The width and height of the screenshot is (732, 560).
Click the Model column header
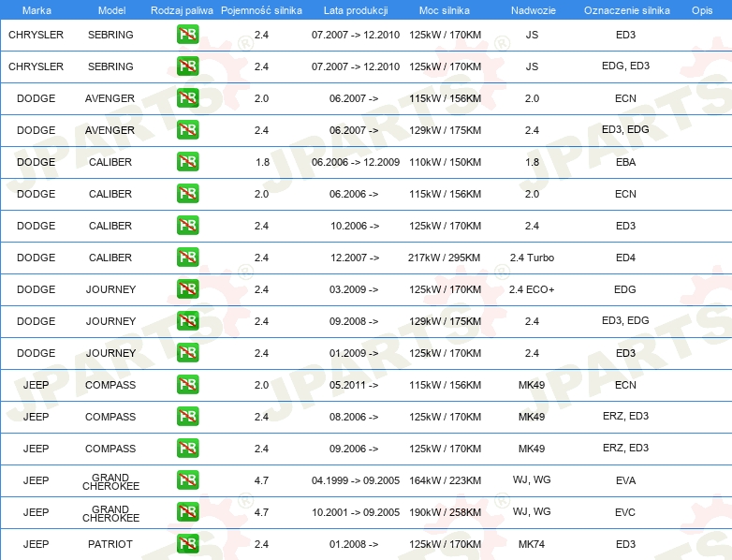tap(110, 10)
